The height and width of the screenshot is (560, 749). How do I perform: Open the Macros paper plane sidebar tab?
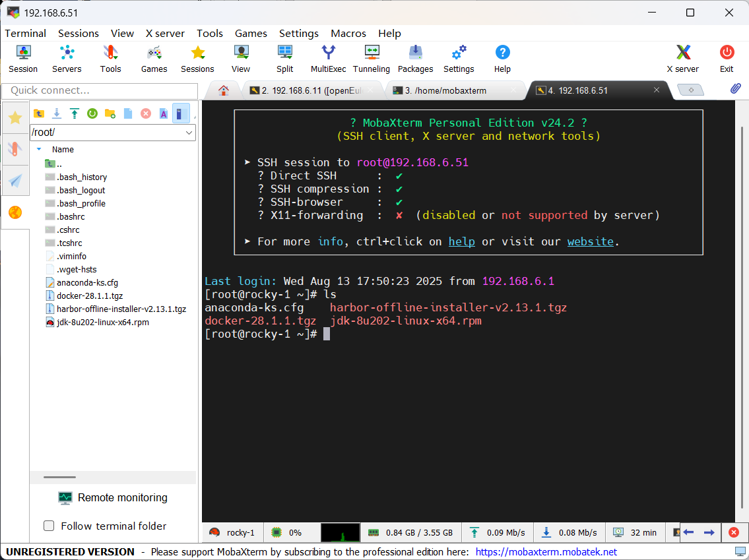(x=15, y=181)
